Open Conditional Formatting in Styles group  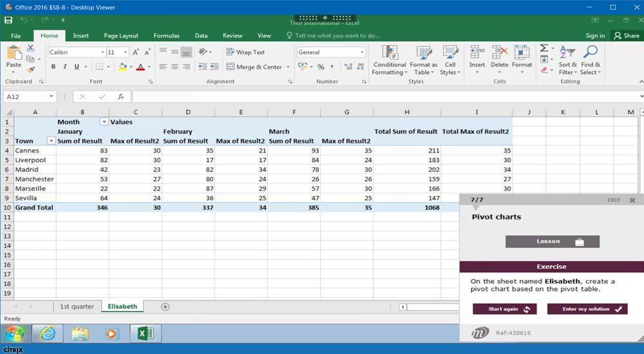click(x=390, y=60)
